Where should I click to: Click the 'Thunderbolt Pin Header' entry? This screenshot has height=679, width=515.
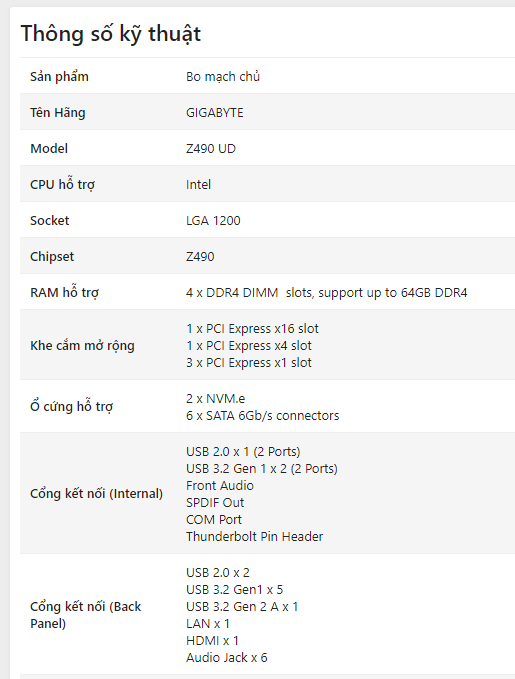point(254,537)
